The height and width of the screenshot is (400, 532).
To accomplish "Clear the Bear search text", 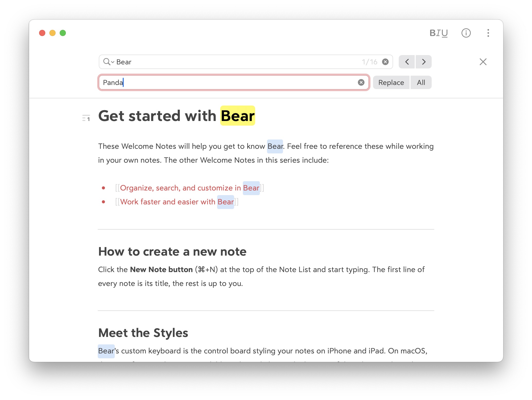I will [385, 62].
